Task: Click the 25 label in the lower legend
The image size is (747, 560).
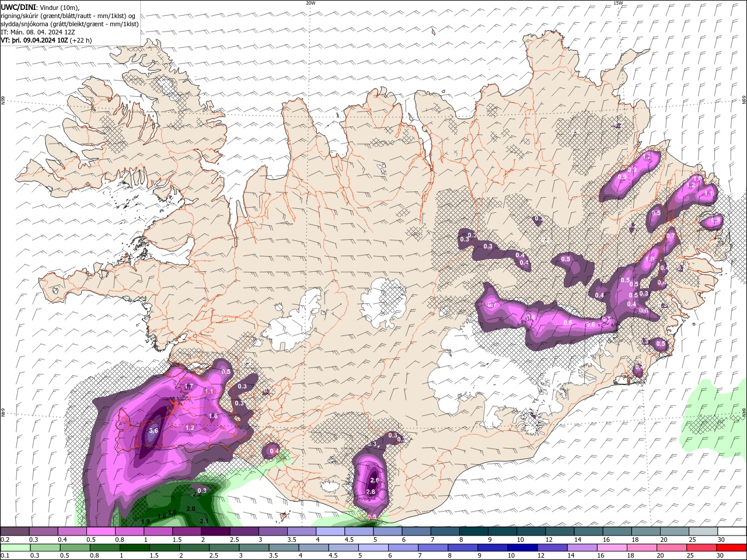Action: click(690, 556)
